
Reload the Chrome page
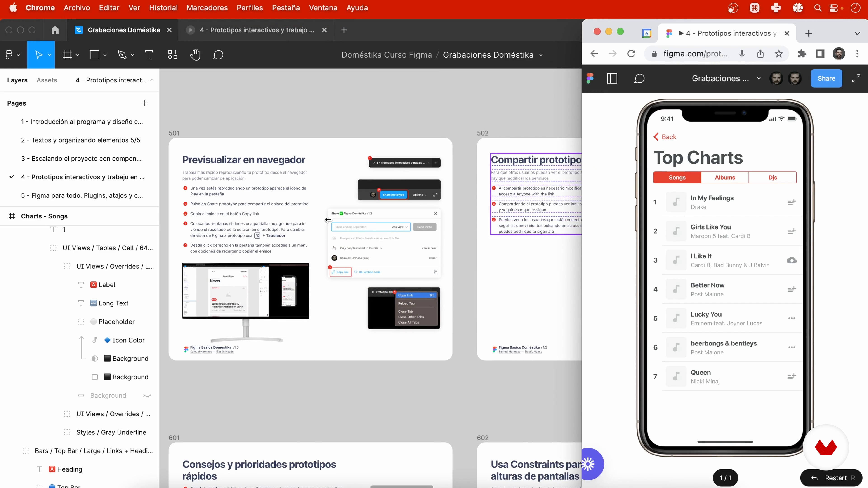pos(631,54)
